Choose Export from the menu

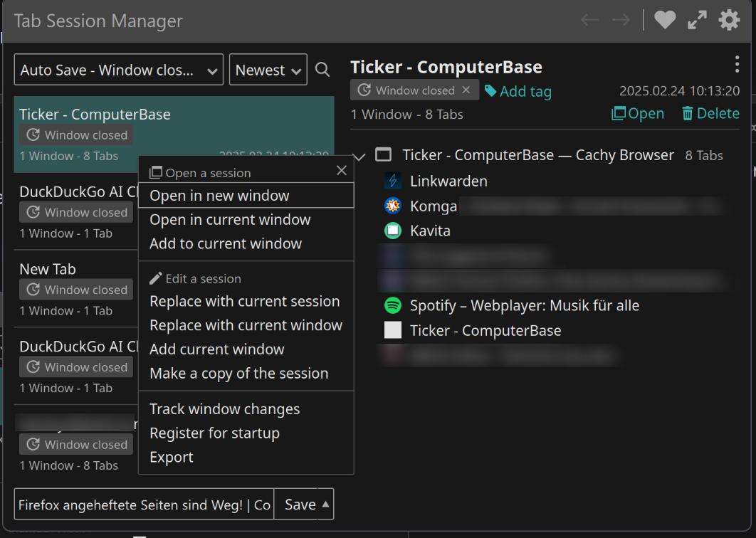pos(246,457)
